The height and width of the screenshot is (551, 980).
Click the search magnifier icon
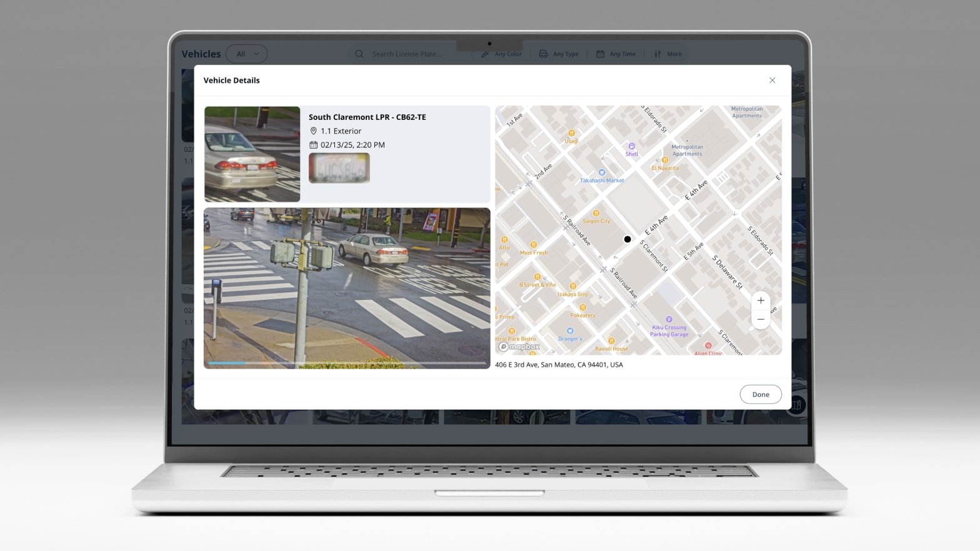(359, 54)
